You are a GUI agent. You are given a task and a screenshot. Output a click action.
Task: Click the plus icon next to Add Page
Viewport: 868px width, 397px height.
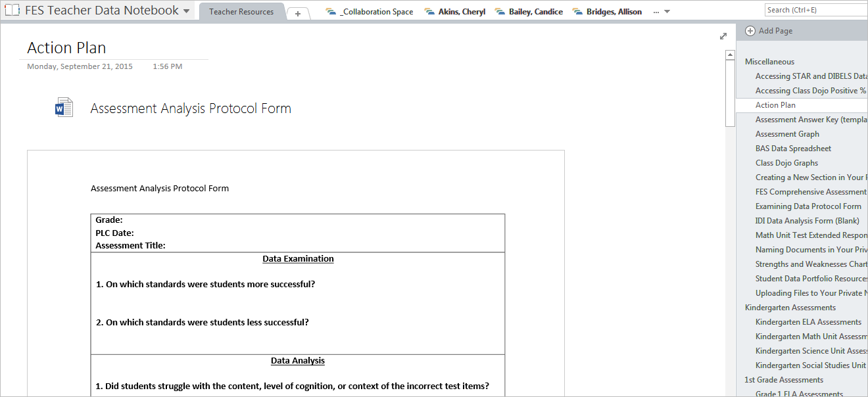click(750, 31)
